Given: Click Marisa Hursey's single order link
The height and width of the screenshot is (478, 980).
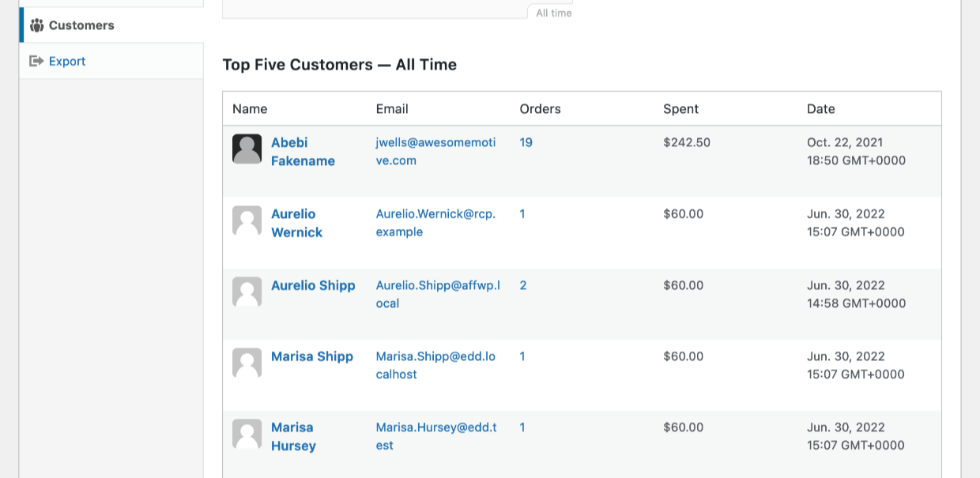Looking at the screenshot, I should tap(522, 427).
